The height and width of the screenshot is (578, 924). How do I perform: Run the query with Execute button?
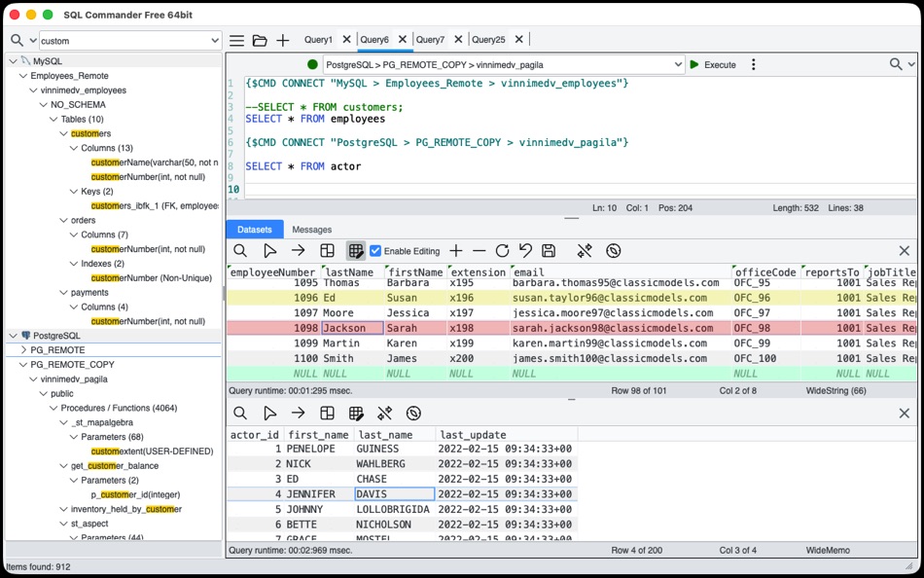tap(713, 64)
